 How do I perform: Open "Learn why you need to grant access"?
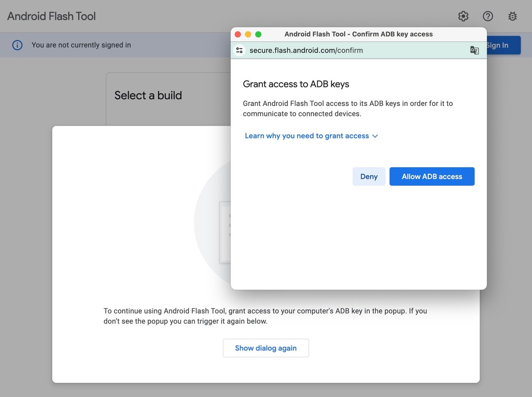(x=307, y=136)
